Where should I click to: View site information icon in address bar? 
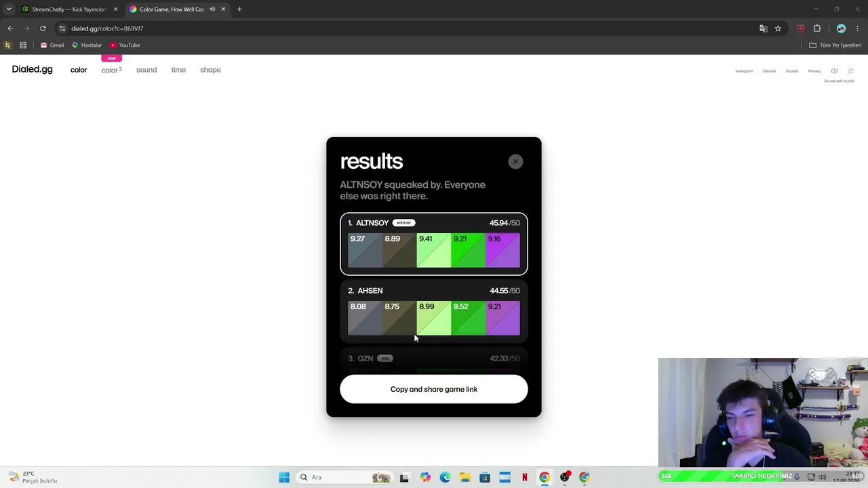(x=62, y=28)
